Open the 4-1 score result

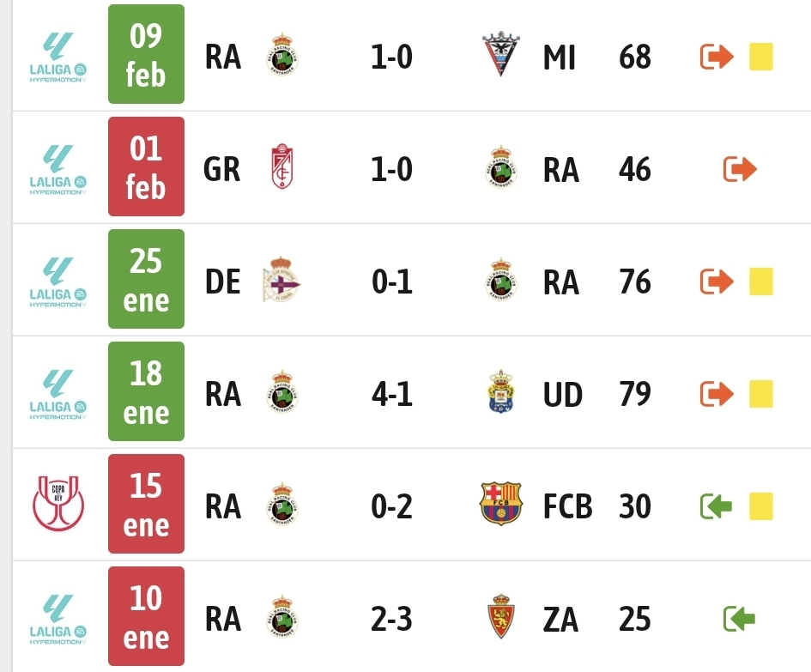coord(391,394)
